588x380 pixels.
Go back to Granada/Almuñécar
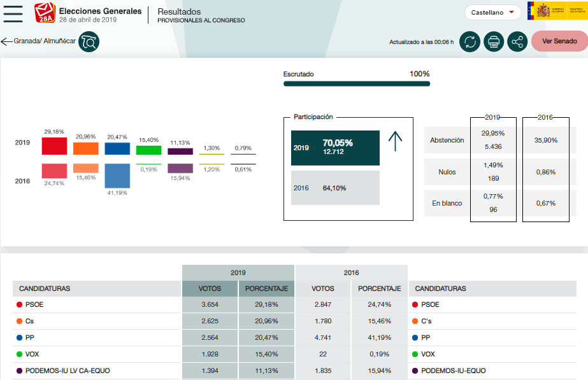pyautogui.click(x=38, y=41)
